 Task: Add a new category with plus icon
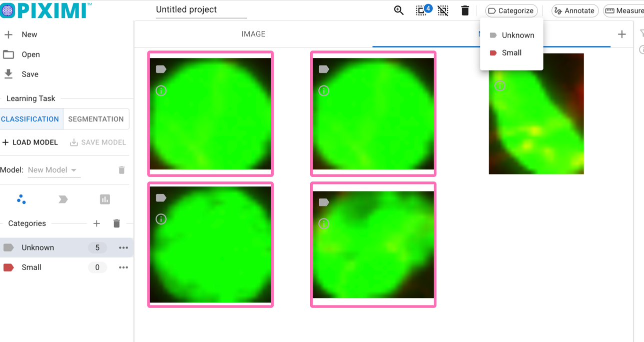[97, 223]
